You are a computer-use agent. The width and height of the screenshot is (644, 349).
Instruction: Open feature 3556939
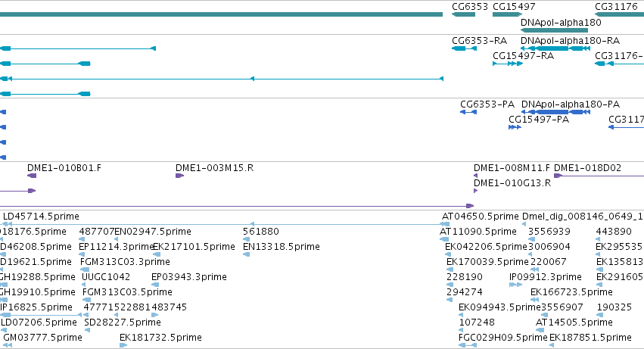tap(549, 232)
